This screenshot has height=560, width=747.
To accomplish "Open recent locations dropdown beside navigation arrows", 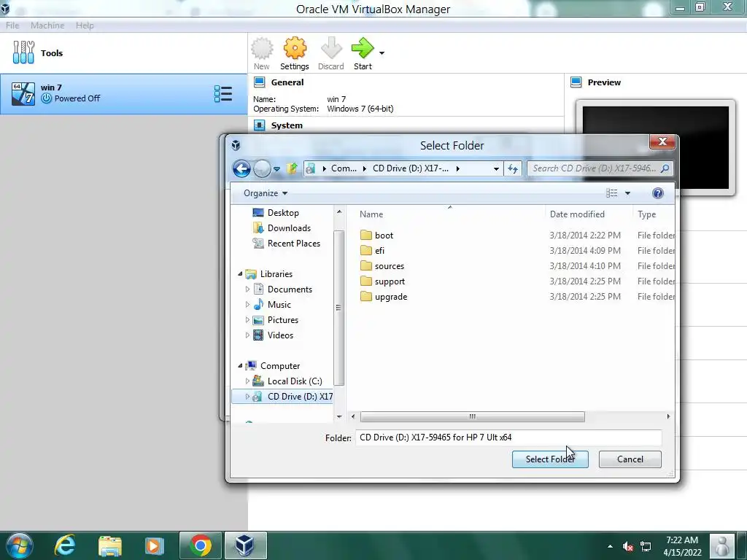I will tap(276, 168).
